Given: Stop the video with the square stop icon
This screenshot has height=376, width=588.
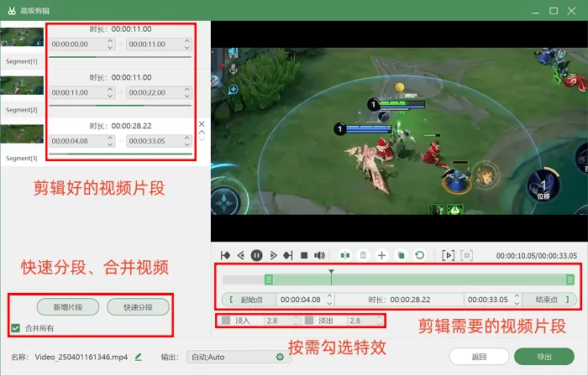Looking at the screenshot, I should pyautogui.click(x=304, y=255).
